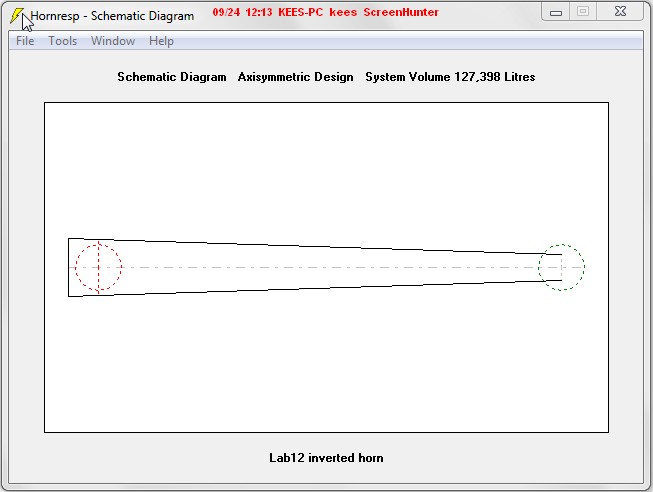Click the green dashed mouth circle
653x492 pixels.
click(561, 267)
